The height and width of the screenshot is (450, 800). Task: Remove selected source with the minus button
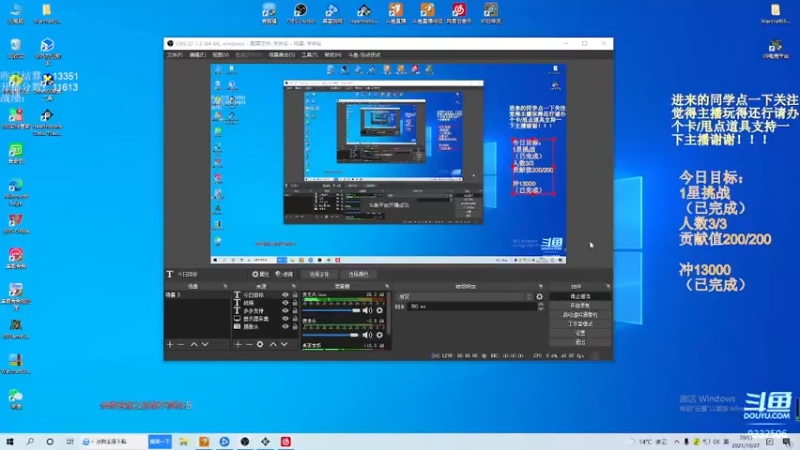[248, 344]
